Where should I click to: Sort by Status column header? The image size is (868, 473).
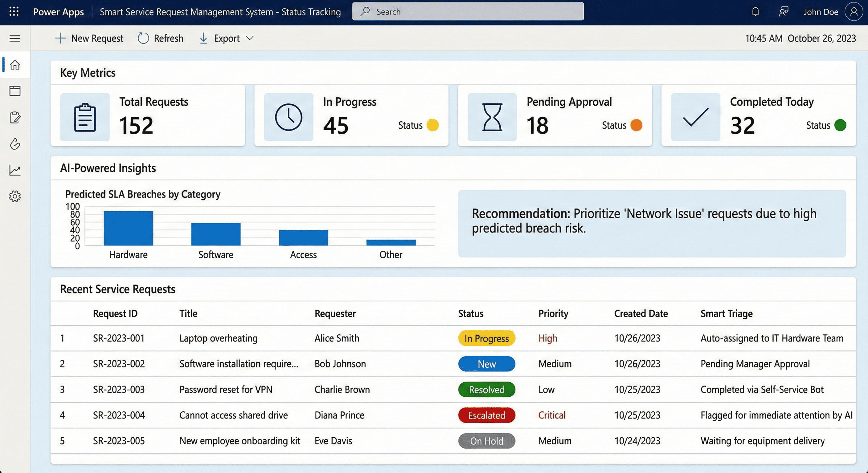471,313
